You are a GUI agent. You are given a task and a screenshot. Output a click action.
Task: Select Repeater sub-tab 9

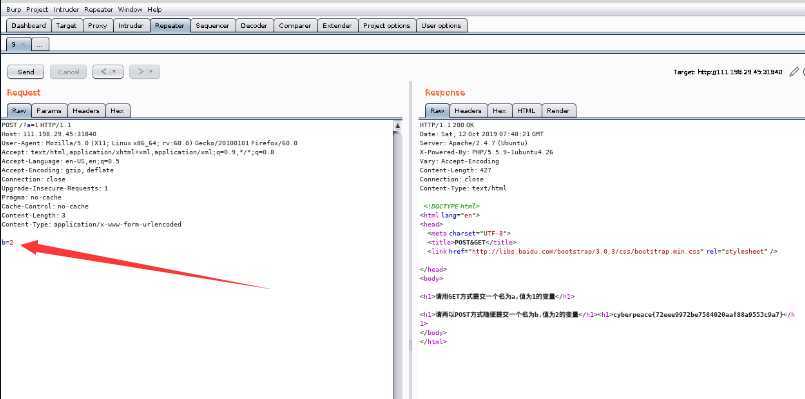point(18,45)
